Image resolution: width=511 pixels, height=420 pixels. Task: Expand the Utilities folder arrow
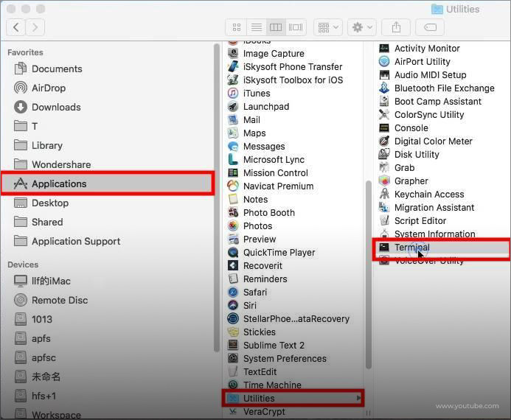[358, 398]
